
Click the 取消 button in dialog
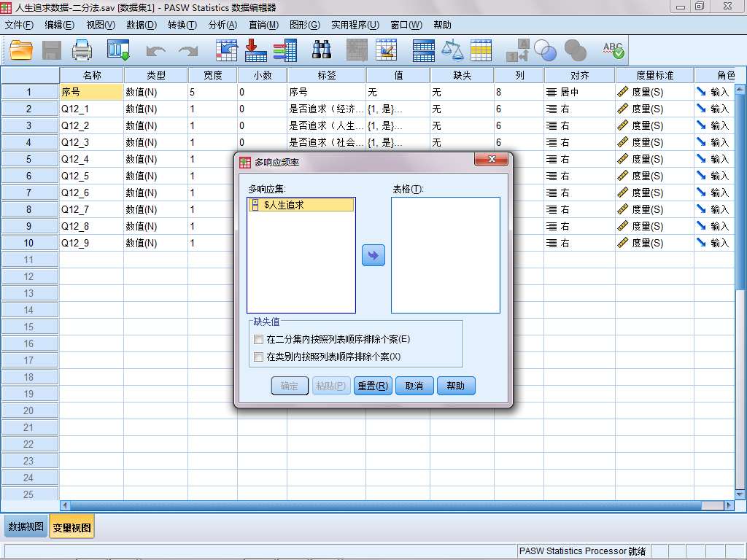pyautogui.click(x=414, y=386)
